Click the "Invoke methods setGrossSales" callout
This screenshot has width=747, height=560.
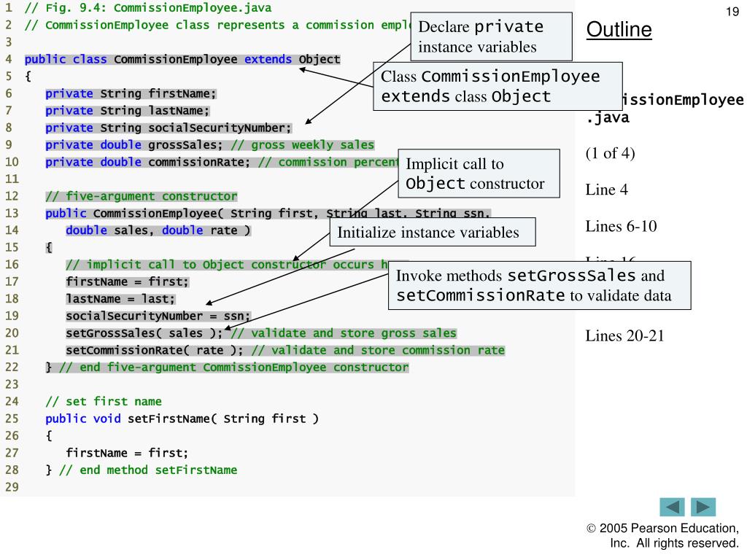pyautogui.click(x=540, y=285)
